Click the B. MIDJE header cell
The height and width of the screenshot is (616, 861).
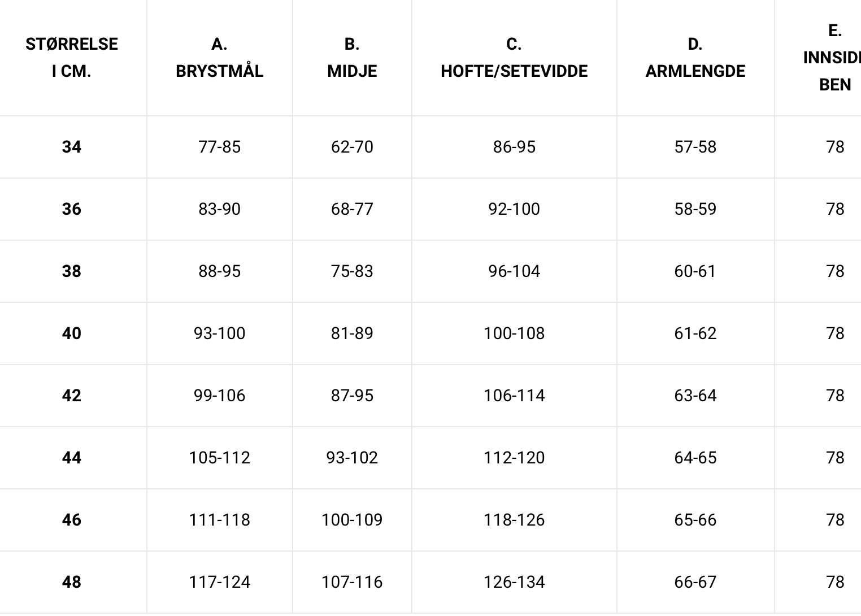click(352, 58)
